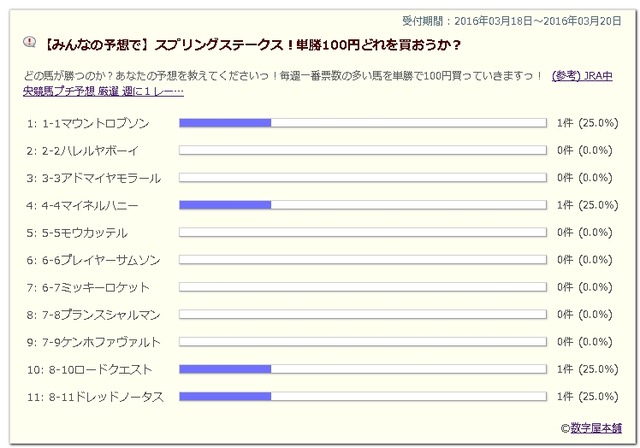640x448 pixels.
Task: Click the vote bar for マウントロブソン
Action: pos(362,123)
